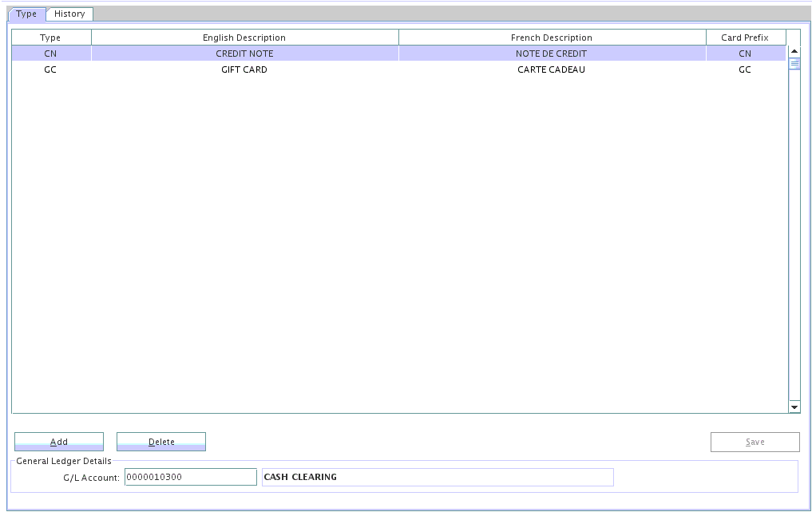Click the GC value under Card Prefix
812x512 pixels.
745,69
